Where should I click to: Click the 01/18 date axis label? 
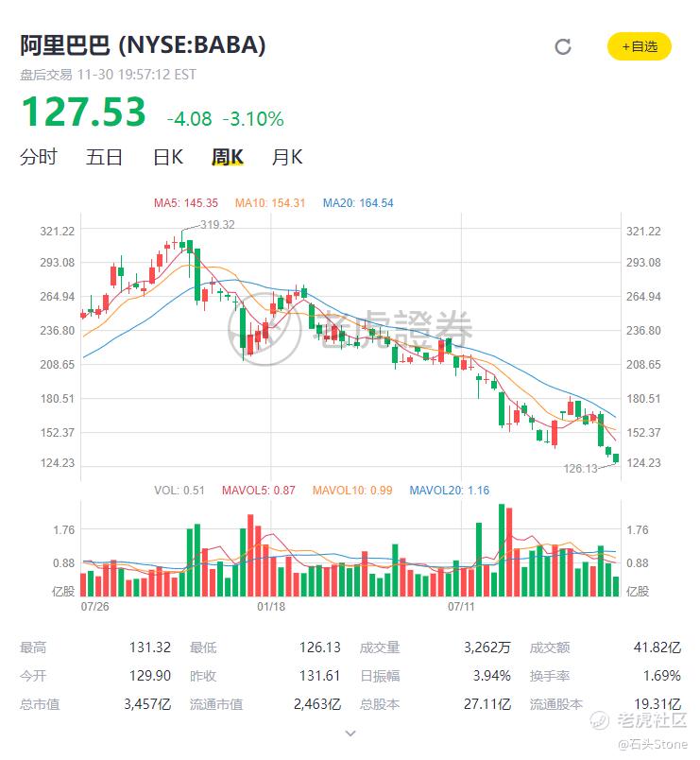coord(271,606)
